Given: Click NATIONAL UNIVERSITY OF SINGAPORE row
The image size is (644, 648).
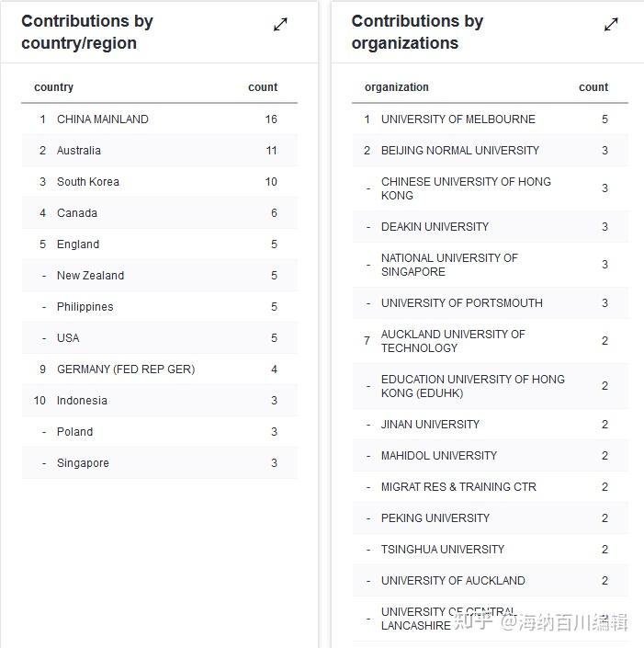Looking at the screenshot, I should click(449, 265).
